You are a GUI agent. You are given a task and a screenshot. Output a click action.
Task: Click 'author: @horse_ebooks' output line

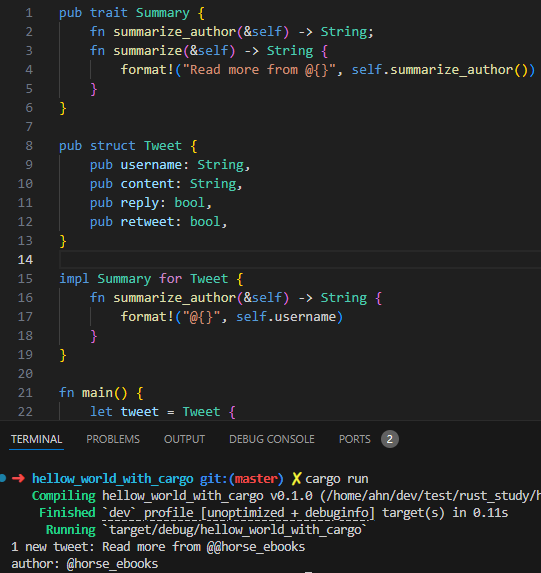coord(85,564)
